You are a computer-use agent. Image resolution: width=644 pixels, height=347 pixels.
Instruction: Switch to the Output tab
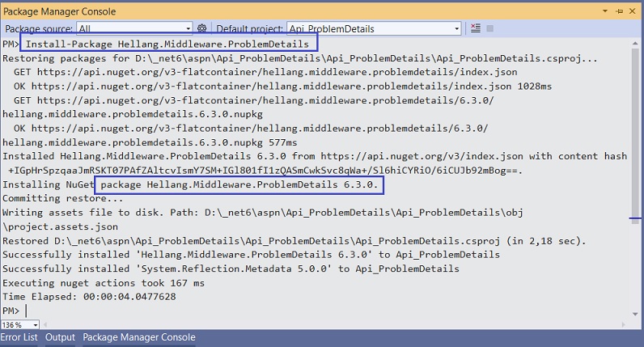click(60, 338)
